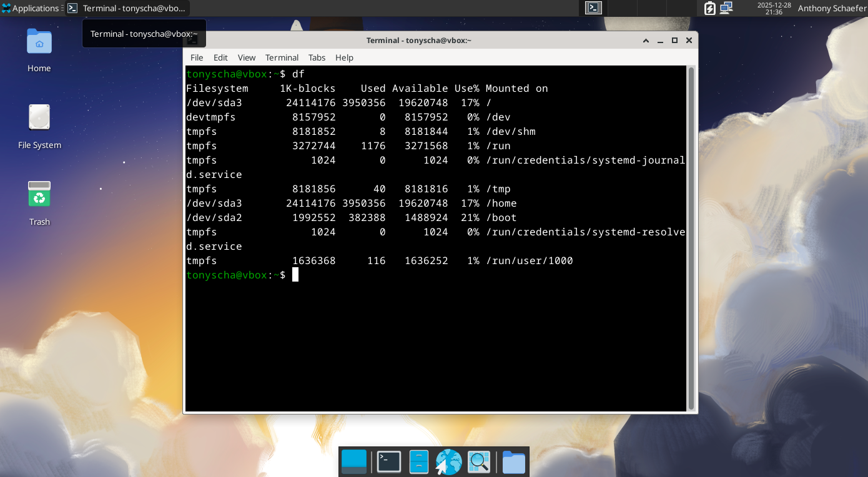The height and width of the screenshot is (477, 868).
Task: Click the show desktop icon in the dock
Action: (x=353, y=461)
